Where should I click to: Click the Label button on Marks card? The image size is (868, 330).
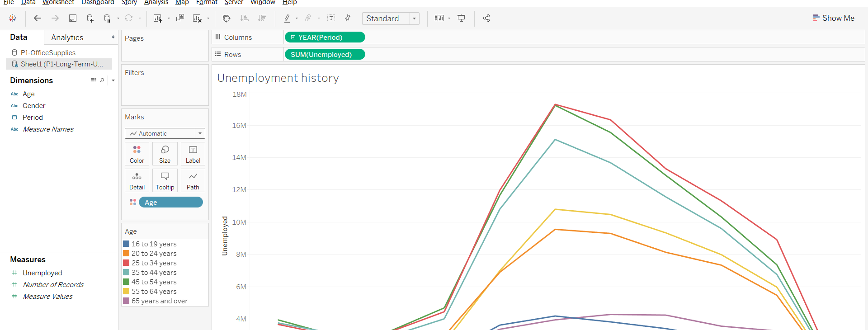(193, 154)
